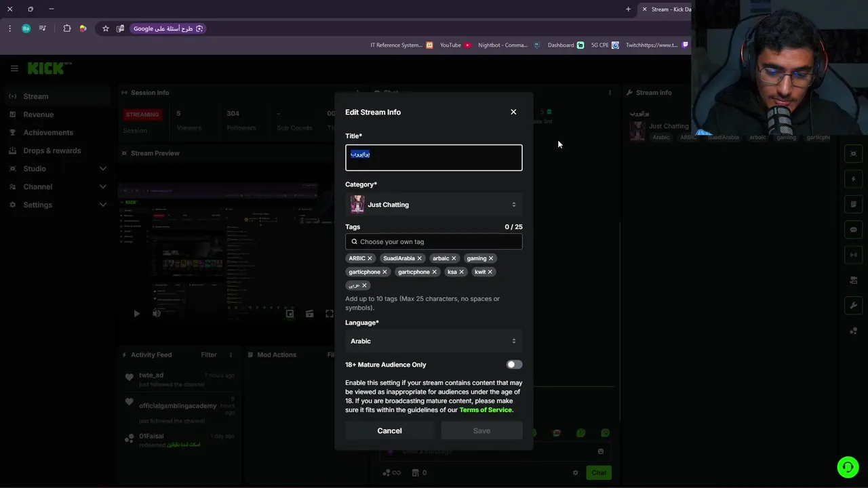Open the Dashboard bookmark
Screen dimensions: 868x488
tap(566, 45)
